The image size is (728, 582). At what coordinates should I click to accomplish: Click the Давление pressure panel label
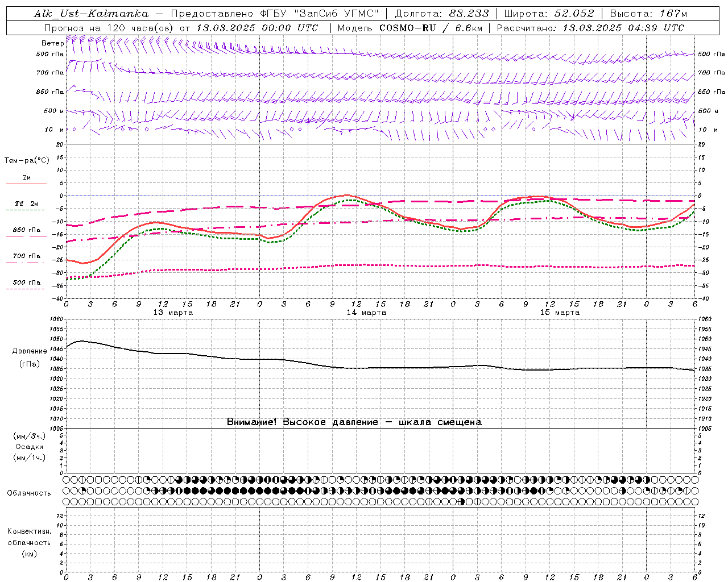[x=29, y=351]
